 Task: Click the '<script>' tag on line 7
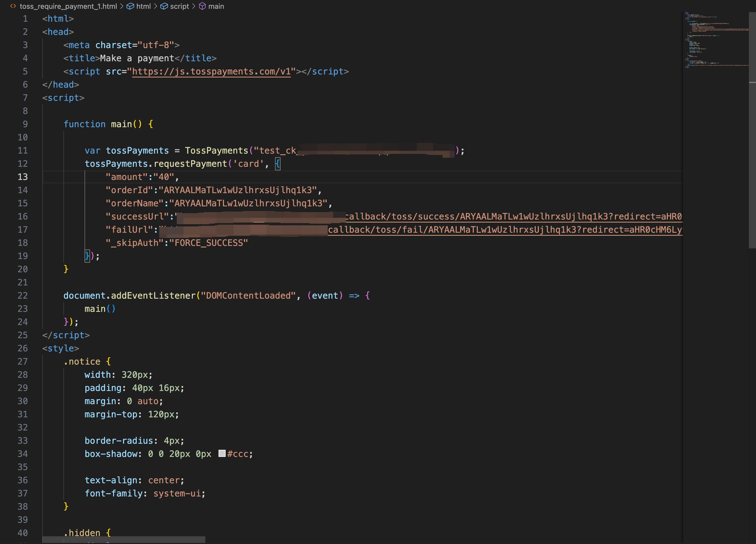click(x=63, y=98)
